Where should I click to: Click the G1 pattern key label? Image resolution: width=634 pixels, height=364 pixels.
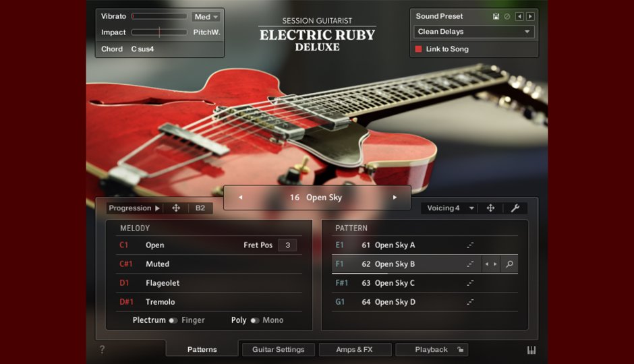click(x=340, y=302)
